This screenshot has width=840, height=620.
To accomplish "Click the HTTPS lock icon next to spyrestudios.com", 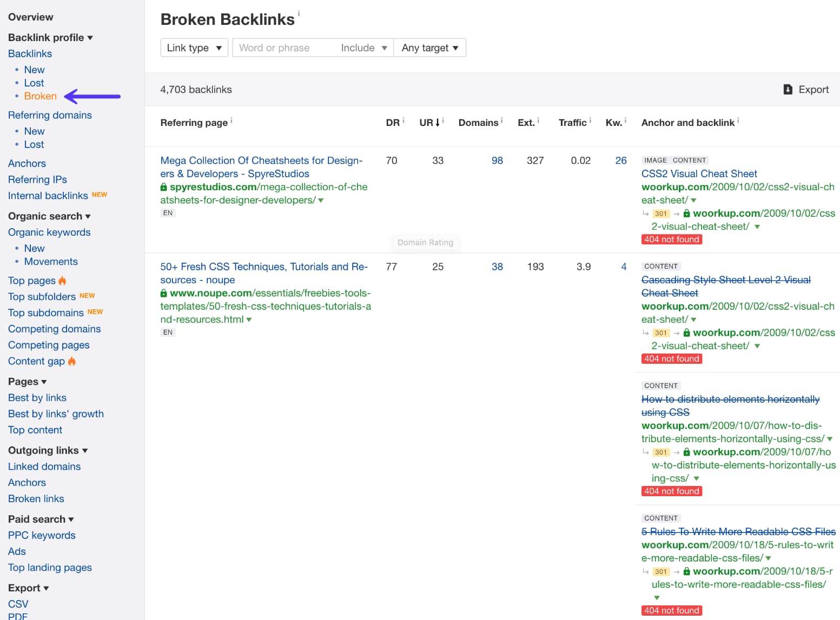I will 163,186.
